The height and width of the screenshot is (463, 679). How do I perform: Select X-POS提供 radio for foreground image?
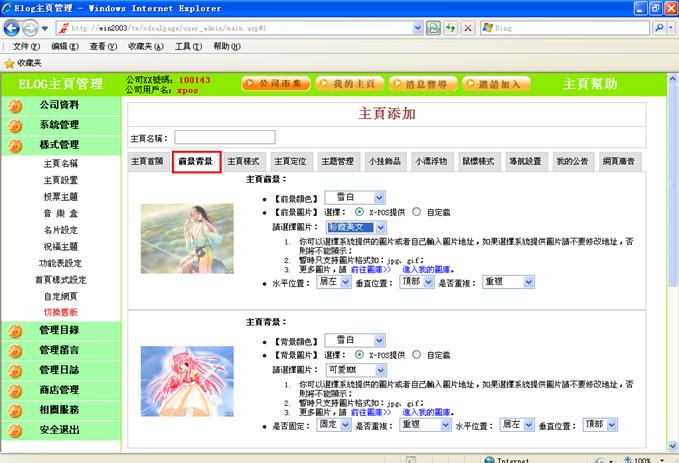coord(359,212)
